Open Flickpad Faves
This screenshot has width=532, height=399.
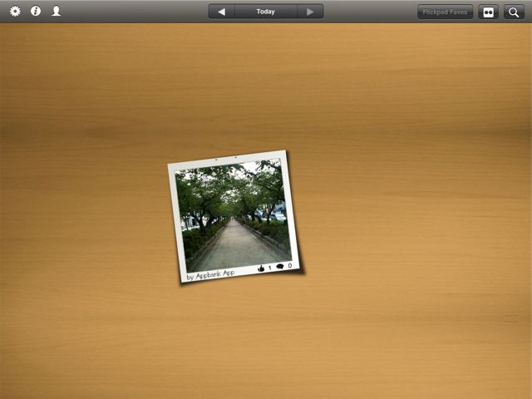445,12
